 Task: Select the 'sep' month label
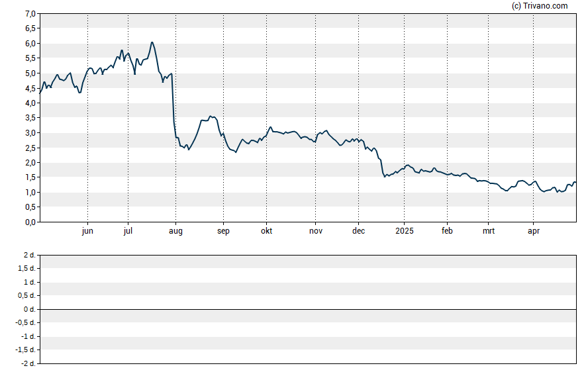pyautogui.click(x=223, y=231)
